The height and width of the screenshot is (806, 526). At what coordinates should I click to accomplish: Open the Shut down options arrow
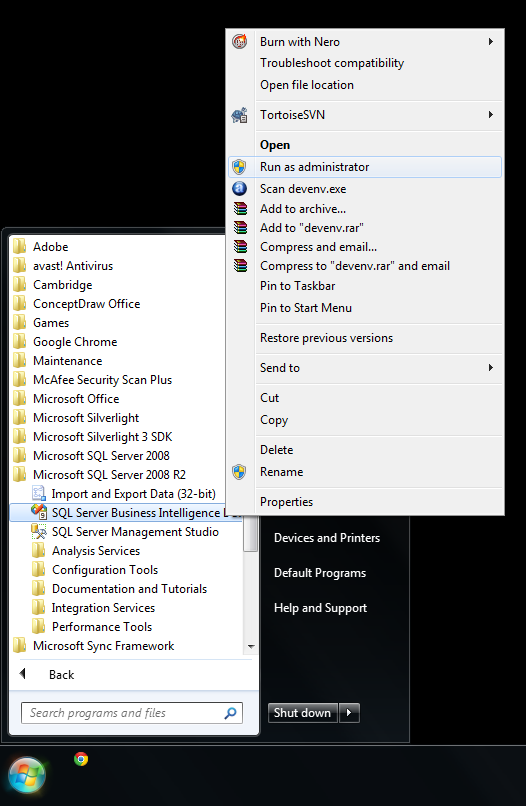tap(349, 712)
